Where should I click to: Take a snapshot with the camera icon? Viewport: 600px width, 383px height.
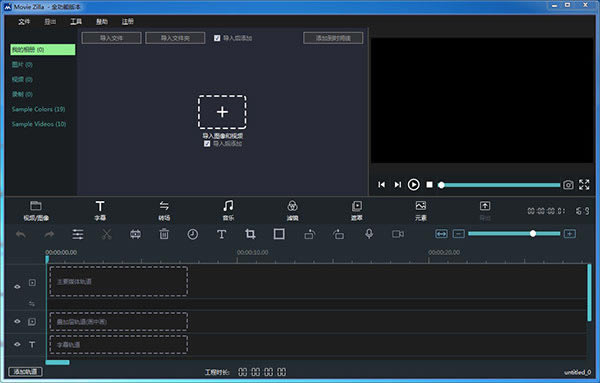[x=568, y=185]
